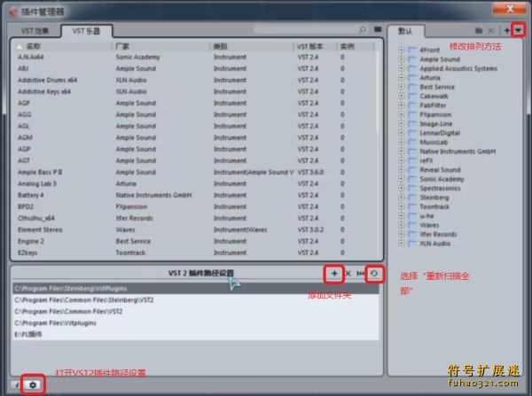Add a new VST 2 plug-in path folder
The height and width of the screenshot is (396, 532).
(x=334, y=273)
